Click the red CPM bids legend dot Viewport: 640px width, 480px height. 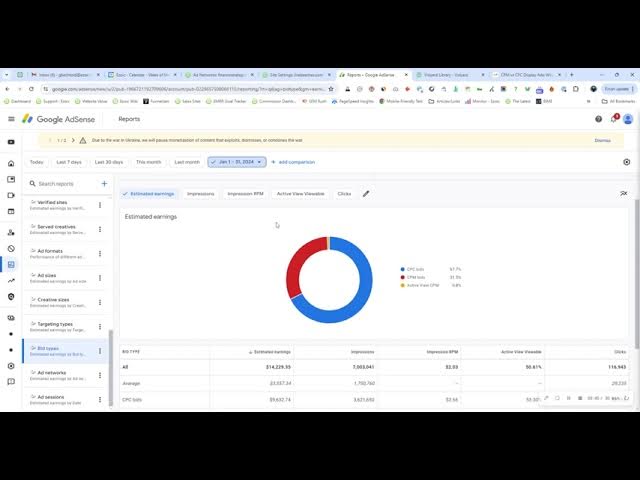click(402, 277)
